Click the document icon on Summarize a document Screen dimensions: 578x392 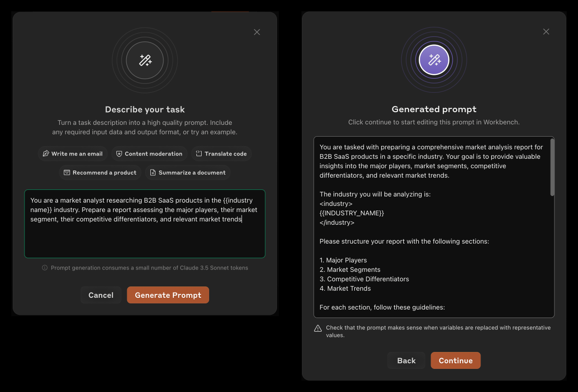tap(153, 172)
